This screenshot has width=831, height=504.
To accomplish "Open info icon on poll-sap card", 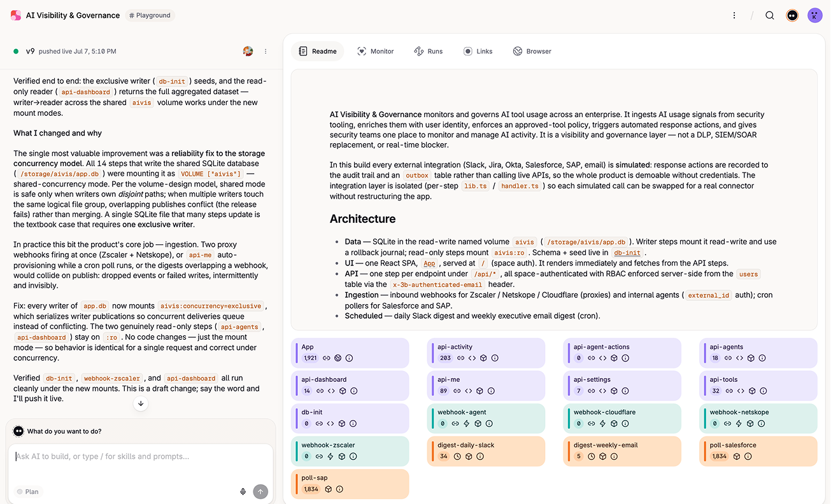I will [339, 489].
